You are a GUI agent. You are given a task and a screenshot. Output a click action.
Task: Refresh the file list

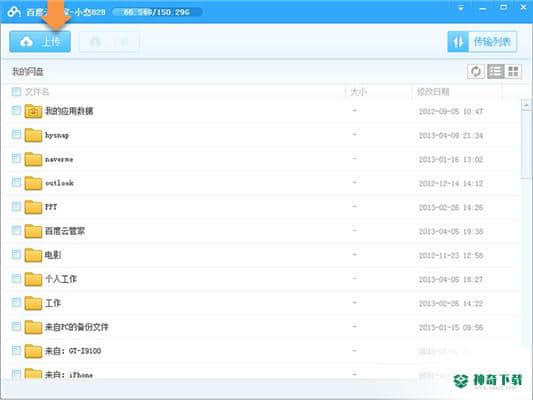[x=476, y=71]
